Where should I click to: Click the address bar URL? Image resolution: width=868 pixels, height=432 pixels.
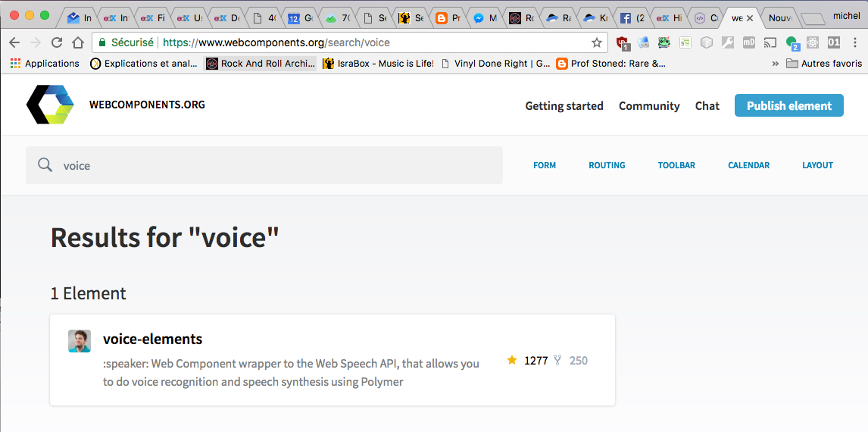pyautogui.click(x=276, y=42)
